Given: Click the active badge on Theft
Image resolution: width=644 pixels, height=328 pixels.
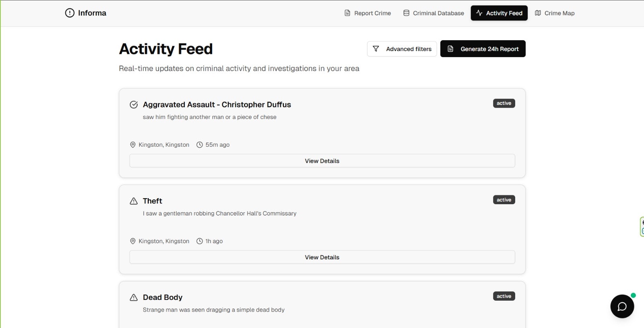Looking at the screenshot, I should 504,200.
